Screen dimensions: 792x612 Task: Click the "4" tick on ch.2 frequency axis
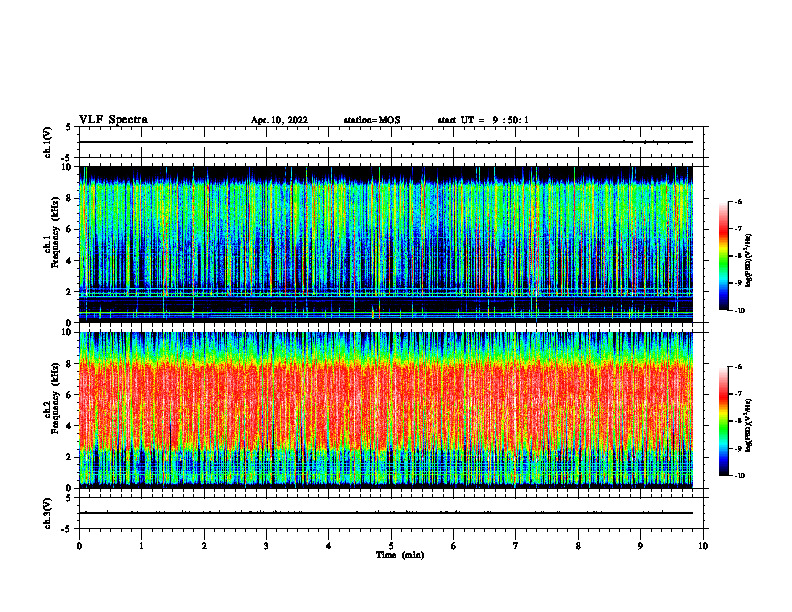click(70, 426)
